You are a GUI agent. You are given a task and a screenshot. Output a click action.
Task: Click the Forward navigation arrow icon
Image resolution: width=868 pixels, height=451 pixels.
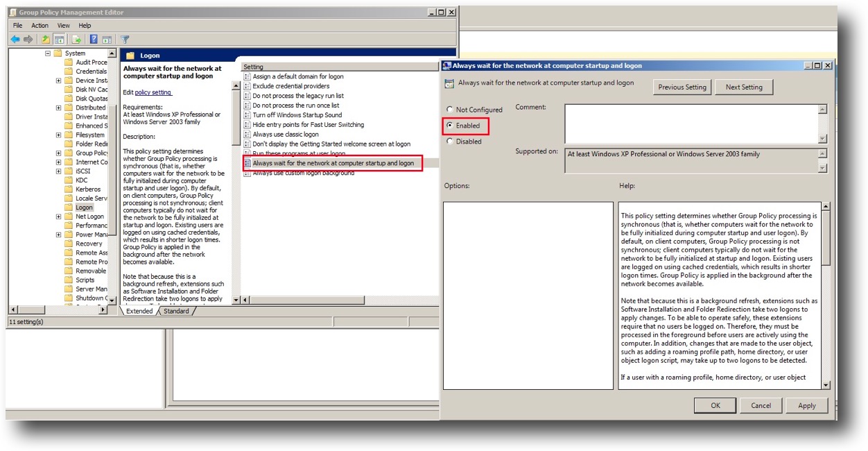(28, 38)
